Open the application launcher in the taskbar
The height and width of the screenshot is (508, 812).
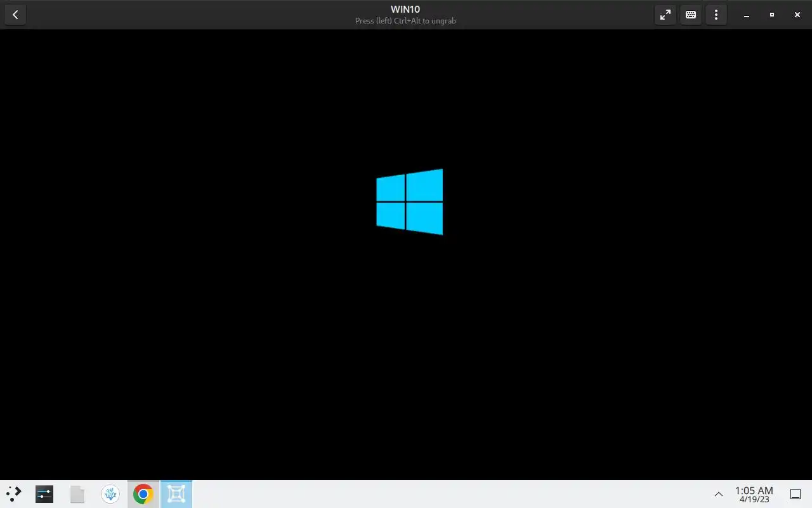(x=14, y=494)
